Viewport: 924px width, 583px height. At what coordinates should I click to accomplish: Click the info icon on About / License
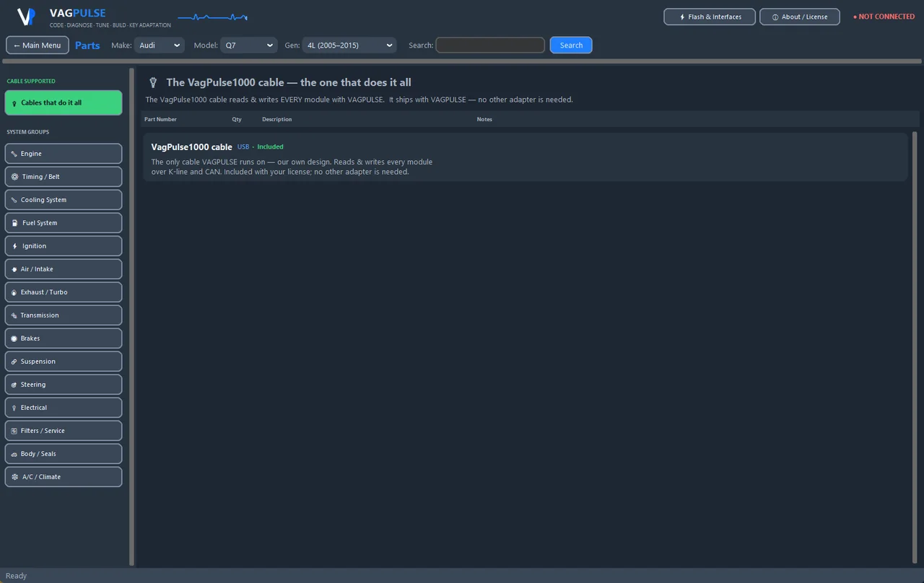pyautogui.click(x=775, y=17)
